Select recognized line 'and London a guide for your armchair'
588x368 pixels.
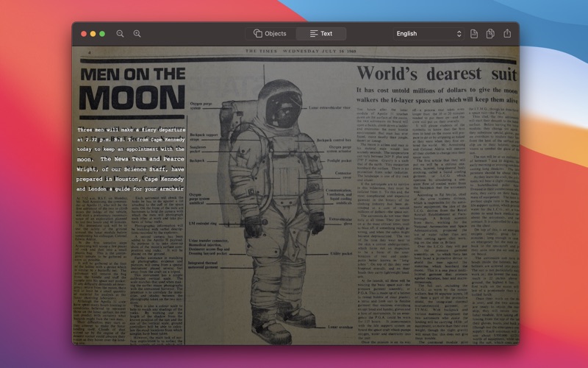tap(130, 189)
